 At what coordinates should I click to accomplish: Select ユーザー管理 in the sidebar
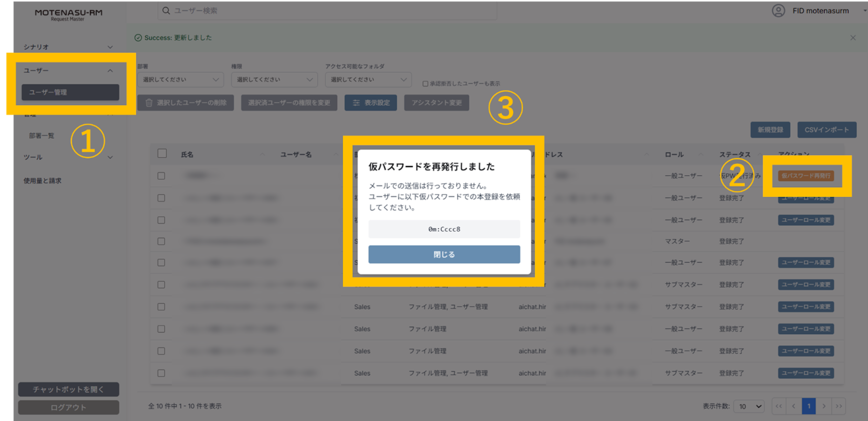(70, 92)
